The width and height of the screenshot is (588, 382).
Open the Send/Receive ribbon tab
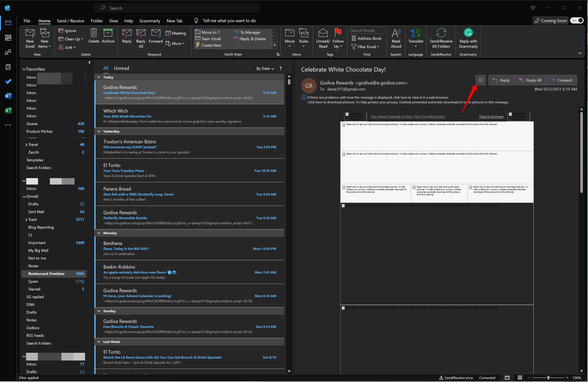(x=69, y=20)
